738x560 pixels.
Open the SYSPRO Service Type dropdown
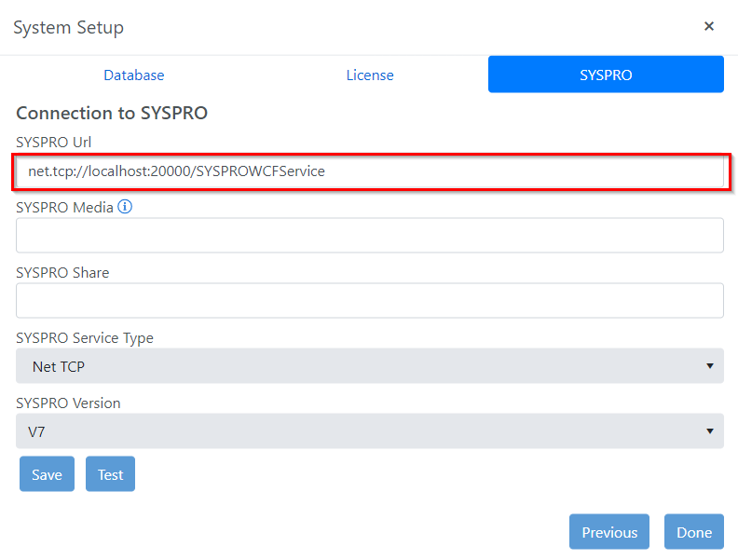(370, 366)
